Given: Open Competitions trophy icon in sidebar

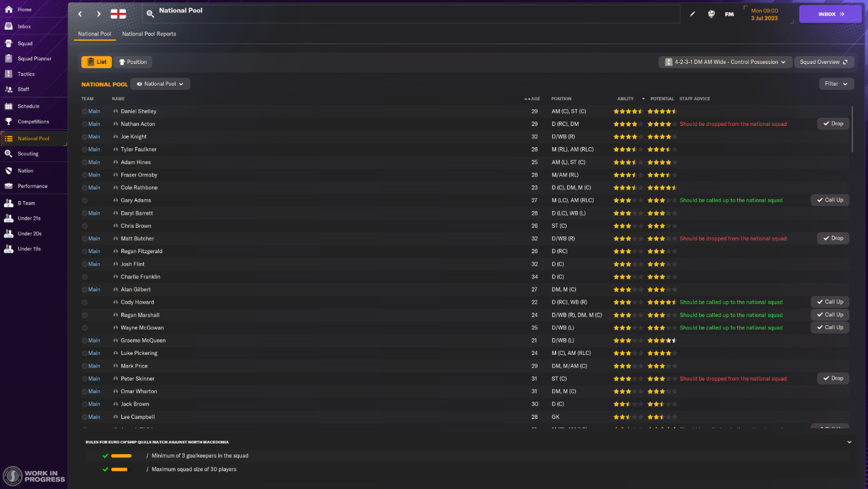Looking at the screenshot, I should (9, 122).
